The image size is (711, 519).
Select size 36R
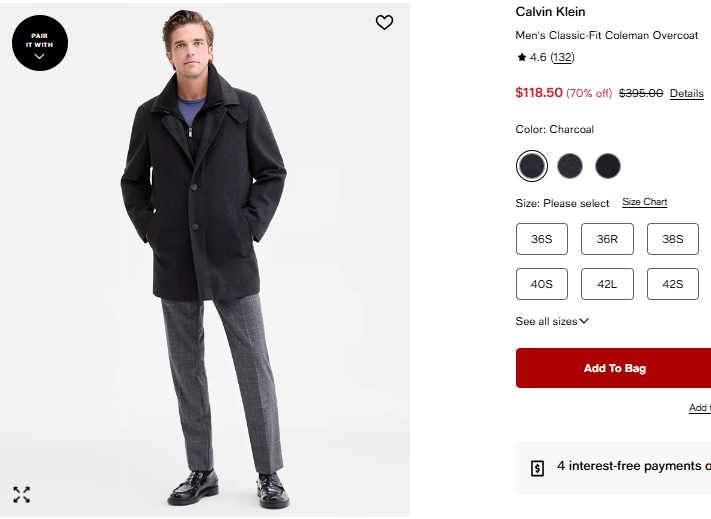[x=607, y=239]
